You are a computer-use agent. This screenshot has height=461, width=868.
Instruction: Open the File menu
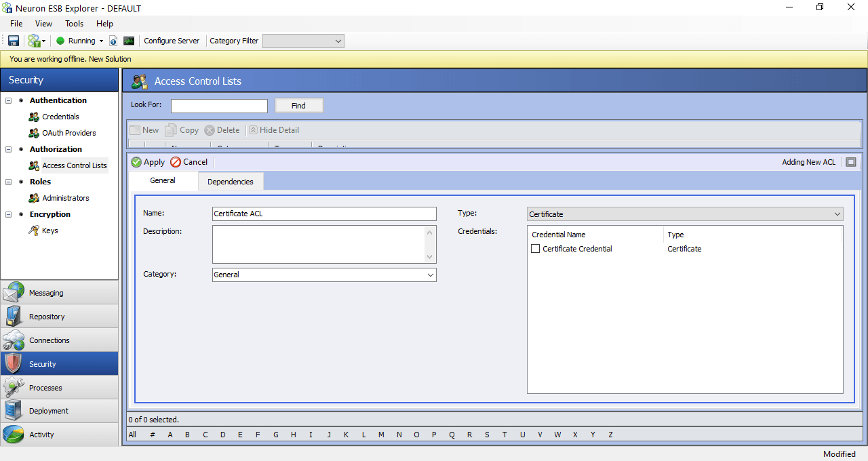(16, 24)
